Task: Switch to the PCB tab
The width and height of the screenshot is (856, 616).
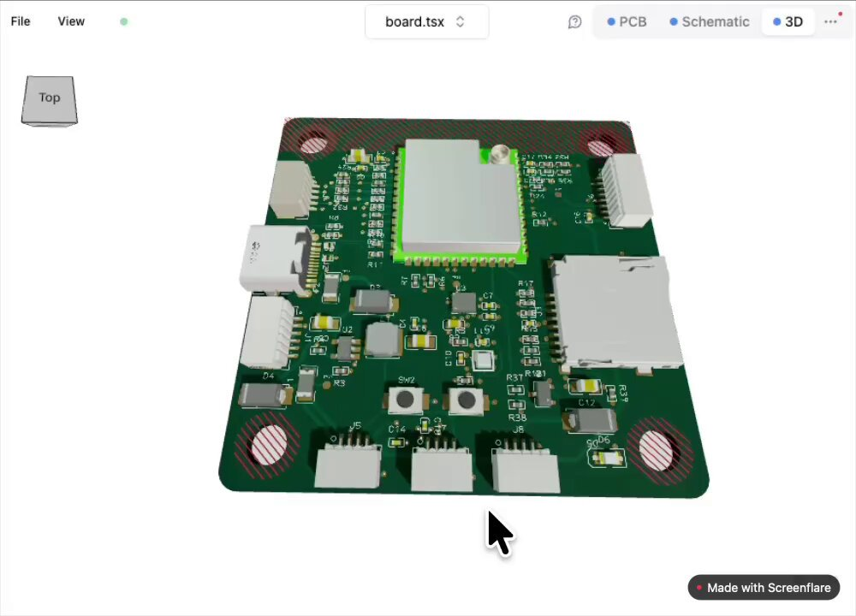Action: tap(627, 22)
